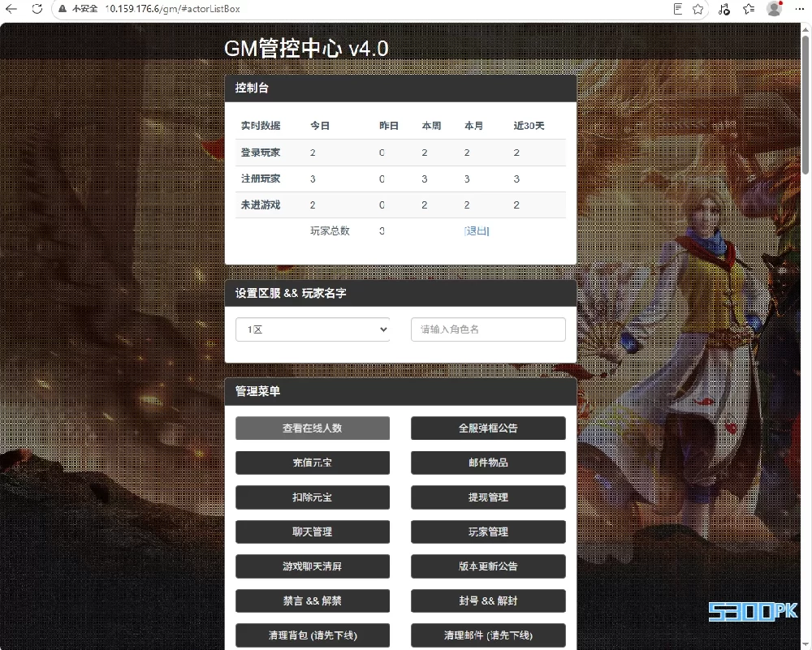Open 玩家管理 button
812x650 pixels.
click(488, 532)
